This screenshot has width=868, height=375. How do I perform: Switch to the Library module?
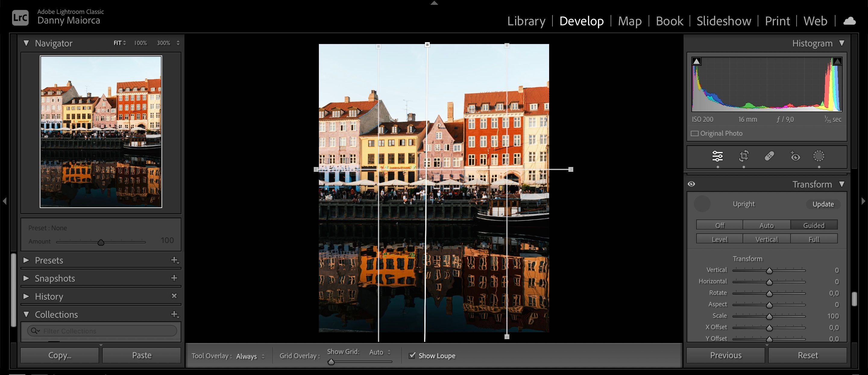click(526, 21)
